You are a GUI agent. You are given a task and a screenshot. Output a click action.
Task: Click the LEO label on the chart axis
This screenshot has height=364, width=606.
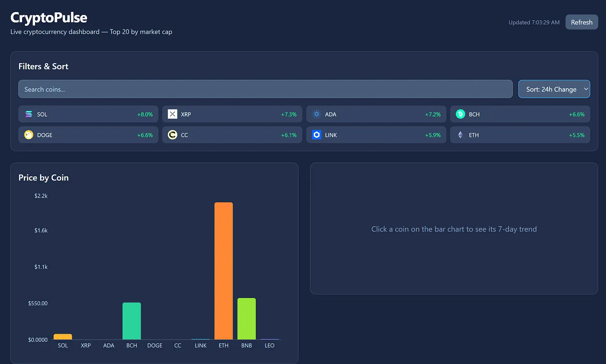click(x=269, y=345)
